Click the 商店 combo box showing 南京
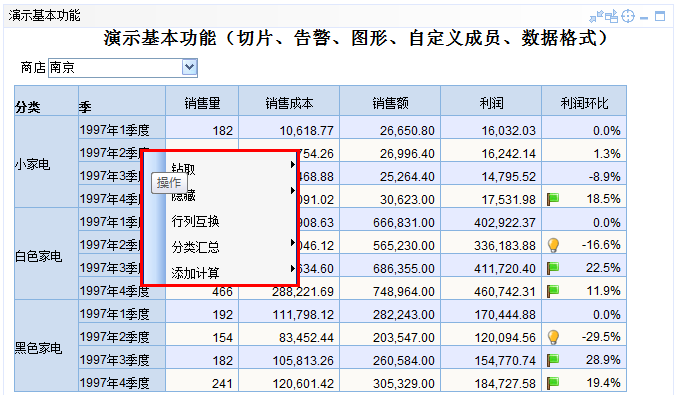Image resolution: width=679 pixels, height=397 pixels. click(123, 68)
